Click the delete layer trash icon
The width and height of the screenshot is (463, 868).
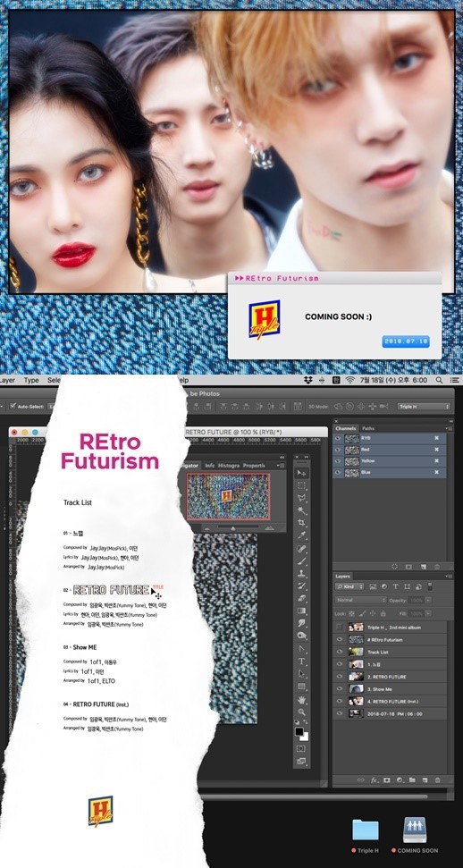pos(437,780)
